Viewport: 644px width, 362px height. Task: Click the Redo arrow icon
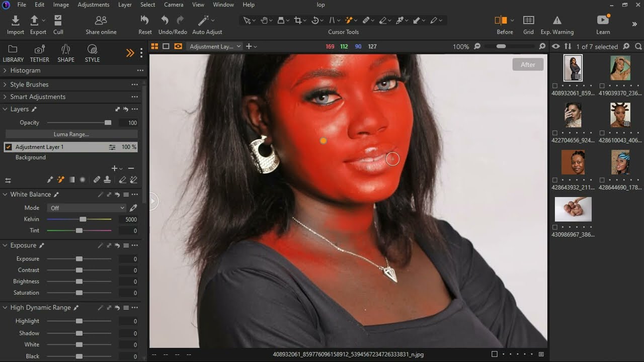coord(180,20)
